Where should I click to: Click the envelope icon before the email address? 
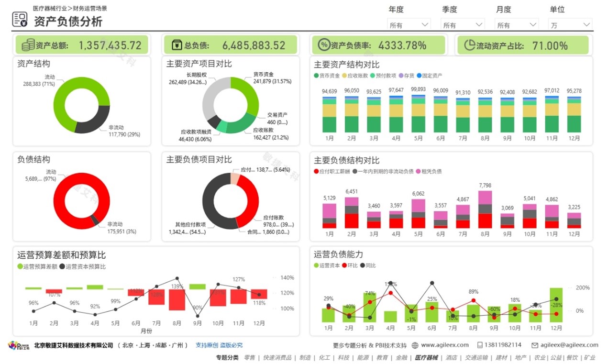(x=535, y=345)
